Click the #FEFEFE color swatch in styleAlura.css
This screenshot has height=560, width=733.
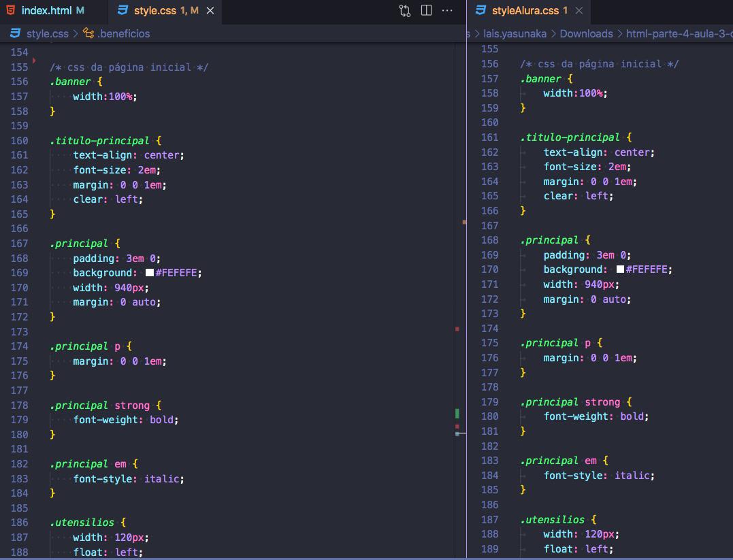[x=620, y=269]
